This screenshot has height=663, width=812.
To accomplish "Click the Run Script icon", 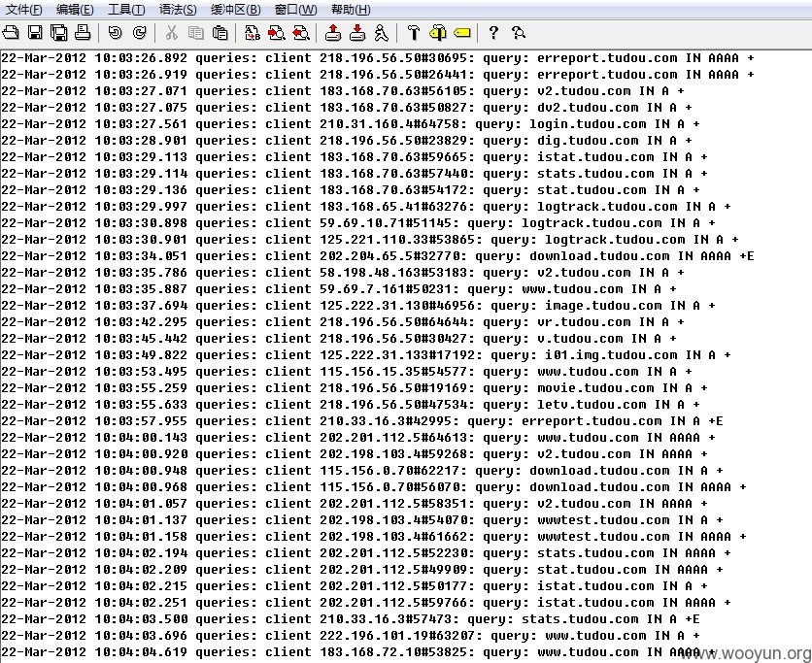I will pyautogui.click(x=382, y=33).
